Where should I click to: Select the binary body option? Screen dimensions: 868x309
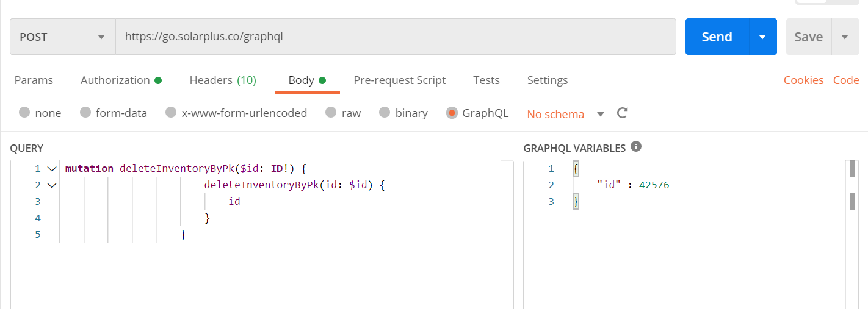pyautogui.click(x=385, y=113)
